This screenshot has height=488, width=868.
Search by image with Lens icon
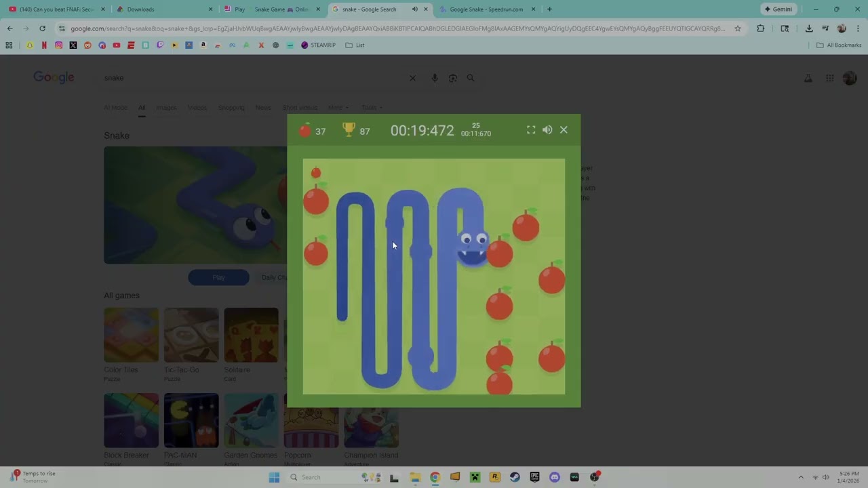pos(453,78)
